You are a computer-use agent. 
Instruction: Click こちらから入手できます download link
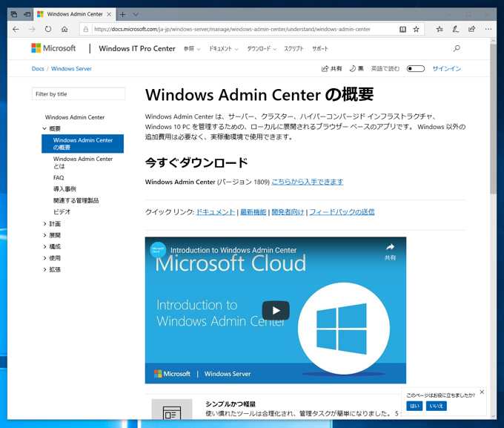[x=308, y=182]
